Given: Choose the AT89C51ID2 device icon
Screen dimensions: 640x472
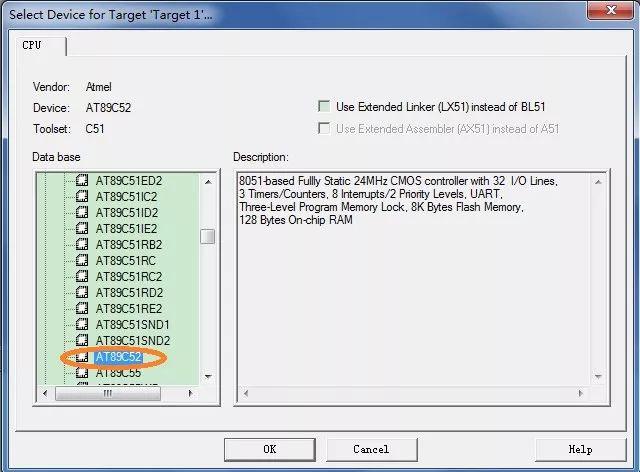Looking at the screenshot, I should 82,212.
